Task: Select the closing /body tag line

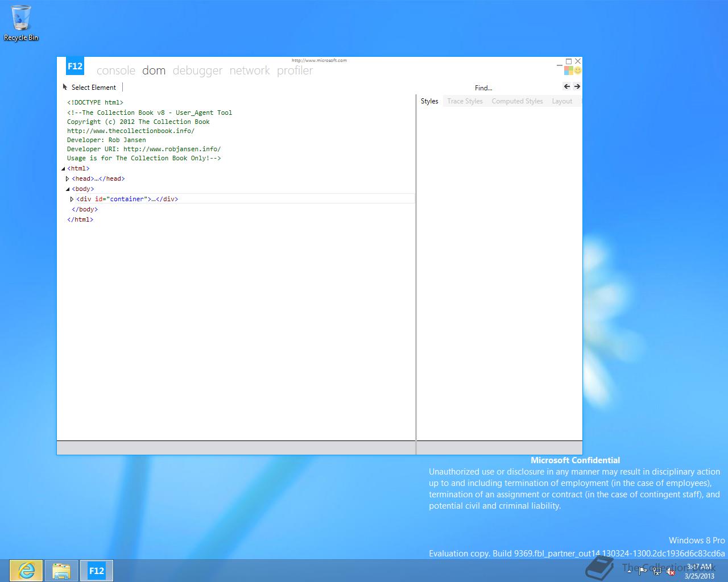Action: pos(85,209)
